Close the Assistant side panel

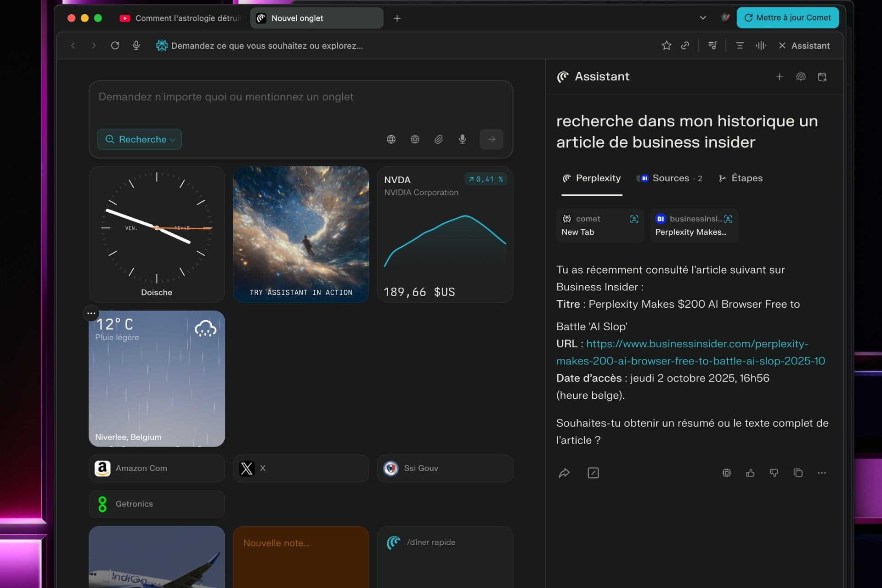click(782, 45)
